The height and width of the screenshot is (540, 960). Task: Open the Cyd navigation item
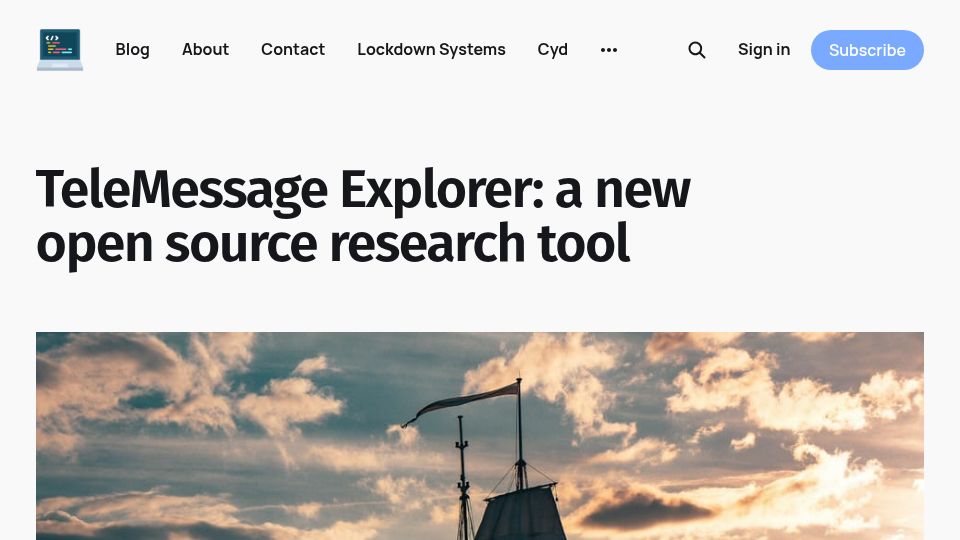click(552, 50)
